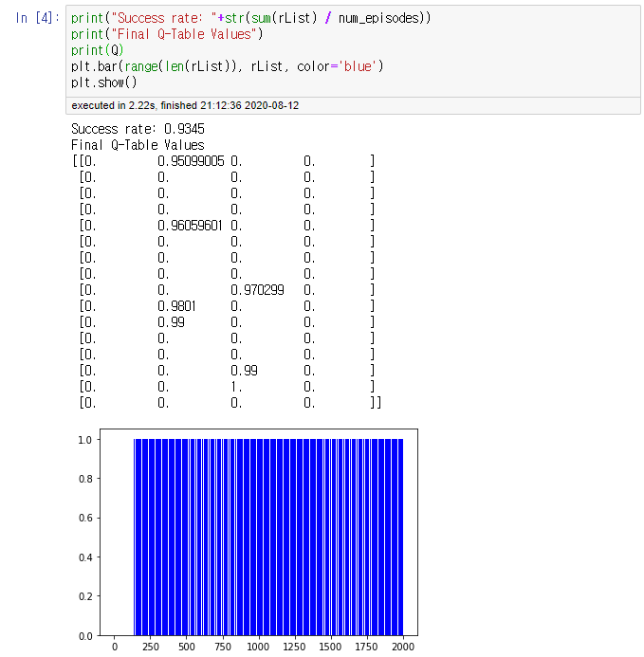Click the value 0.96059601
644x657 pixels.
tap(190, 226)
